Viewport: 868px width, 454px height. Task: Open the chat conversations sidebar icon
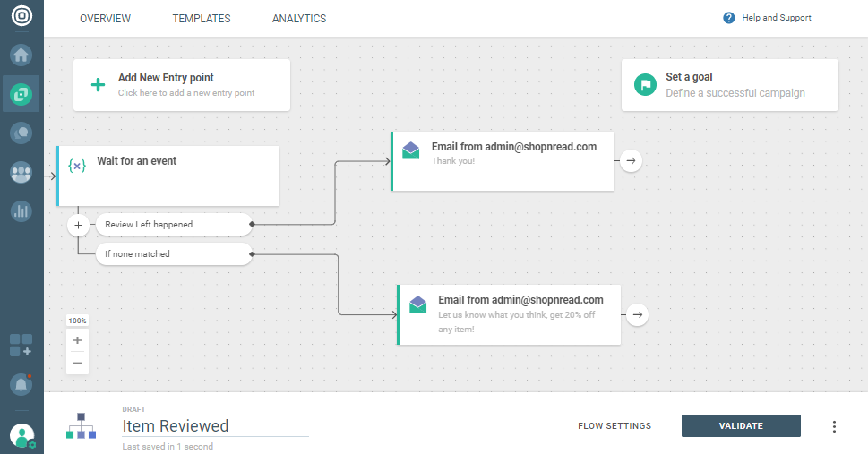21,133
